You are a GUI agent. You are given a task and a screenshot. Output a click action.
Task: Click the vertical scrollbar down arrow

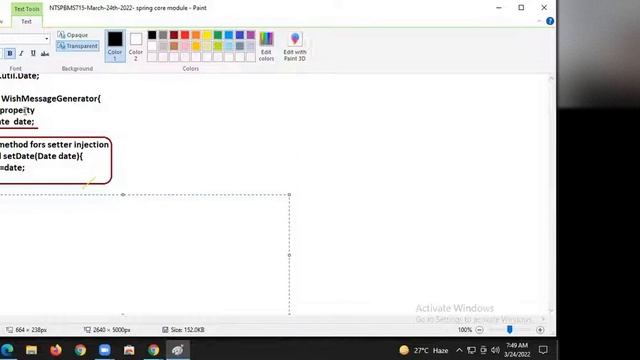(551, 311)
